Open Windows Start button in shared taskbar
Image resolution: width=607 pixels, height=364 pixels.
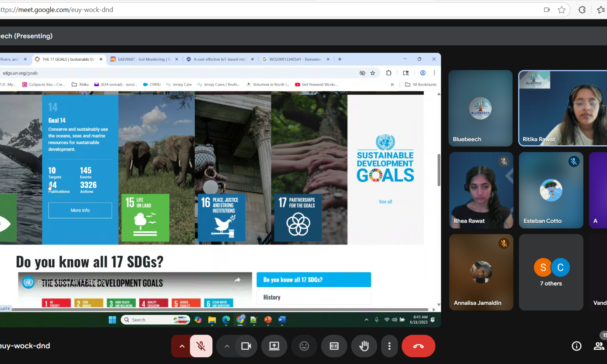pyautogui.click(x=112, y=320)
